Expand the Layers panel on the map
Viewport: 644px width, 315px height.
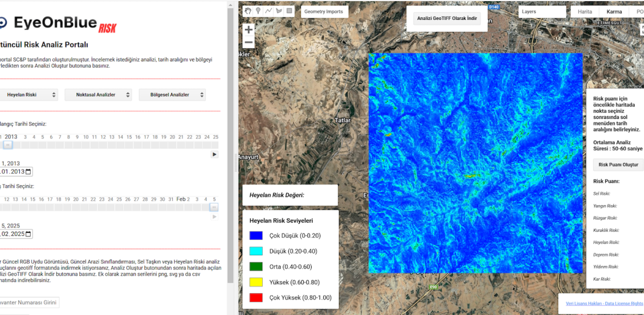542,12
